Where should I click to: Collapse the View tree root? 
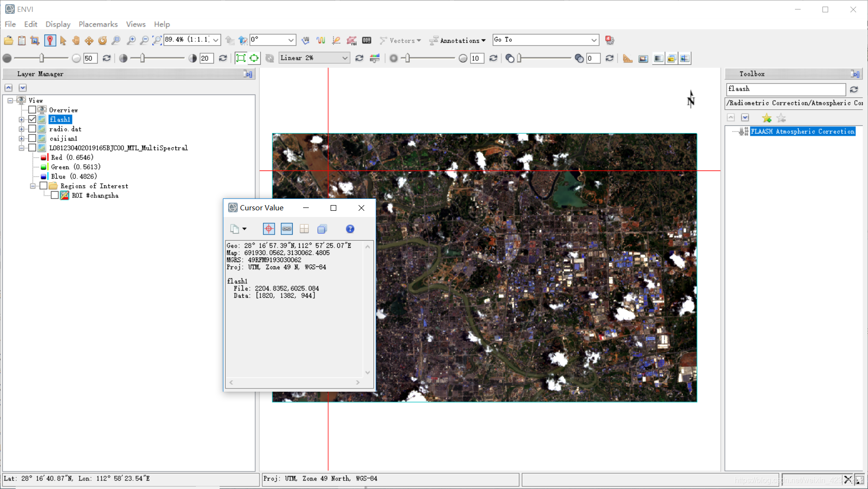click(x=10, y=101)
